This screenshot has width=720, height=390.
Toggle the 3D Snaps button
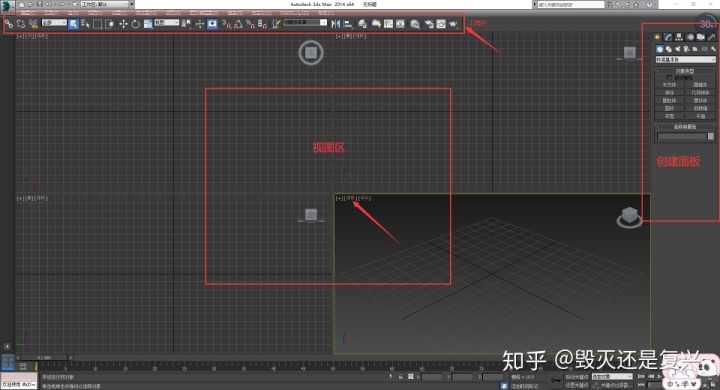226,23
